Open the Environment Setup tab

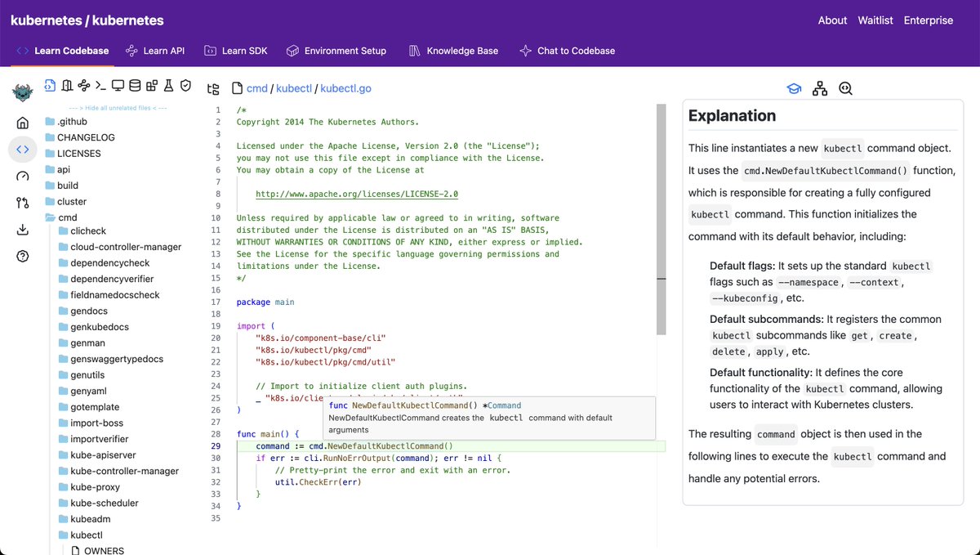click(336, 51)
